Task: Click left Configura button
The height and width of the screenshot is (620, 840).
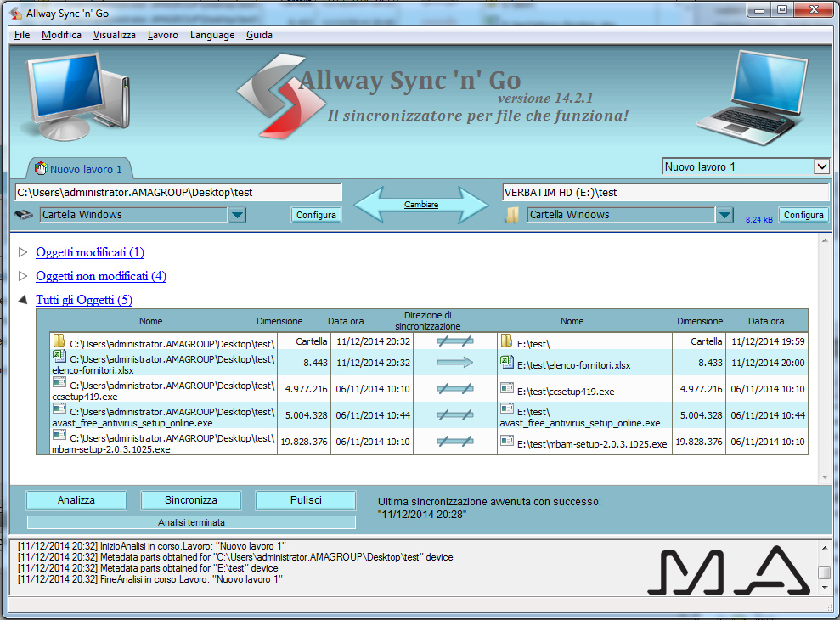Action: point(316,215)
